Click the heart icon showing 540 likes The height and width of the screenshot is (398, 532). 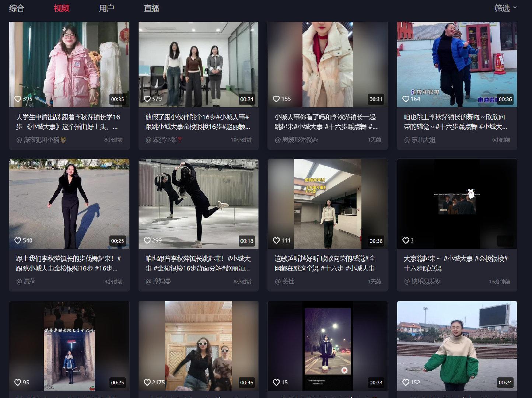click(x=18, y=241)
